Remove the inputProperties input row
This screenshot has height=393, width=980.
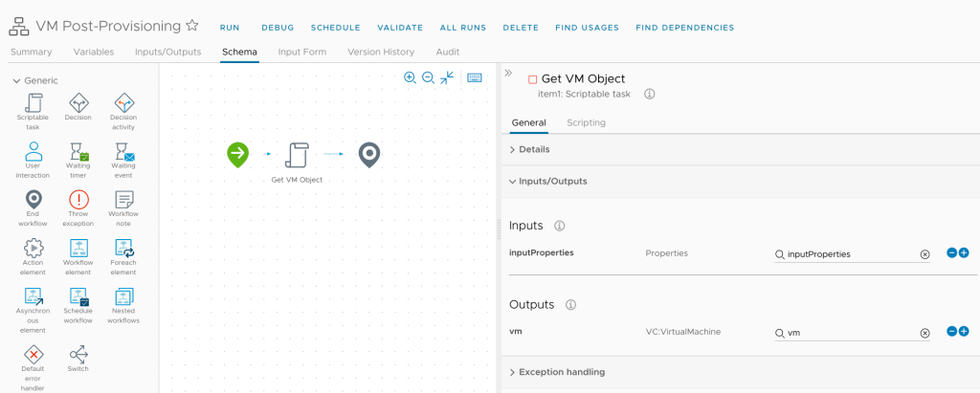click(x=952, y=253)
